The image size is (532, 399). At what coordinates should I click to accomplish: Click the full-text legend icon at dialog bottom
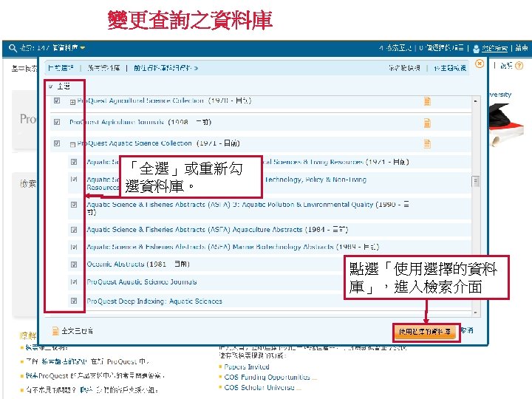(55, 331)
